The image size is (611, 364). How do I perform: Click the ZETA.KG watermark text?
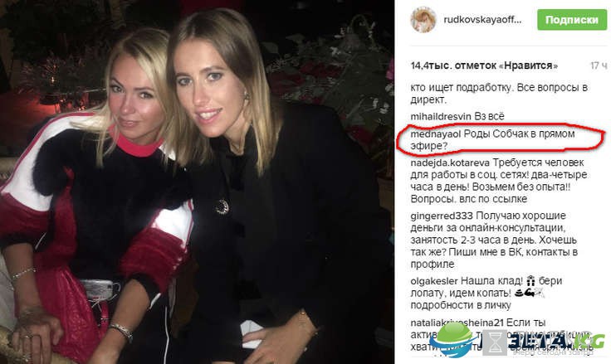[x=556, y=342]
